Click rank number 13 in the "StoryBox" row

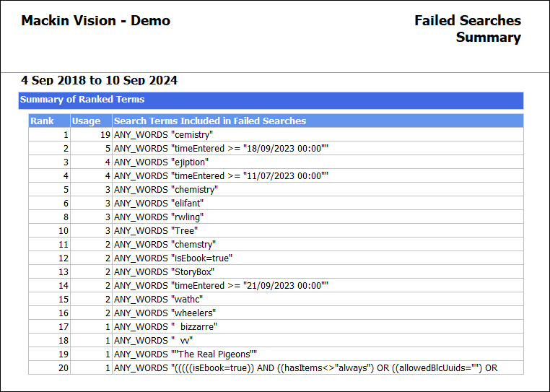coord(64,271)
